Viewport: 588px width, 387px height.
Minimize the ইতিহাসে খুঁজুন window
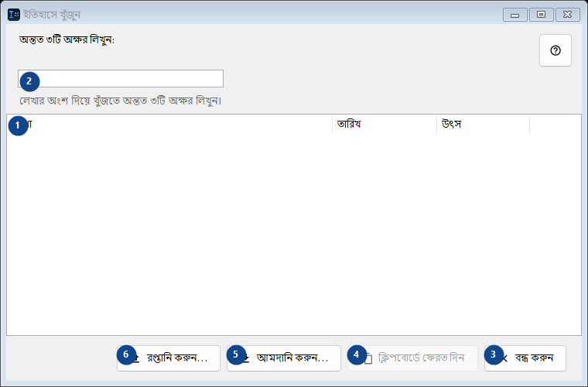(514, 15)
